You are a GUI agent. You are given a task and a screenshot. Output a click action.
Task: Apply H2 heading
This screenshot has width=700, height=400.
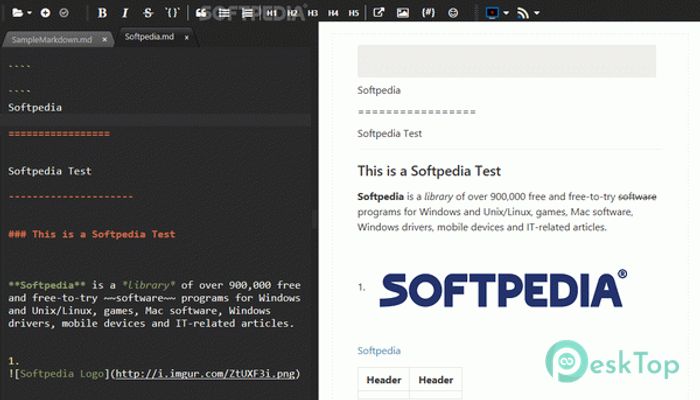[292, 13]
